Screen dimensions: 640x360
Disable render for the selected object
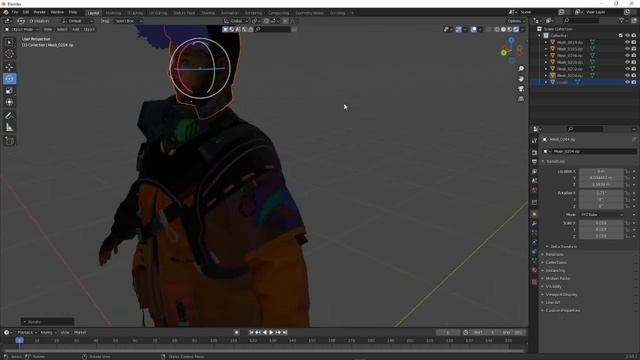coord(634,82)
